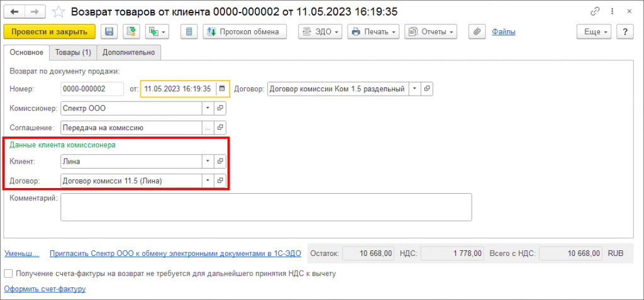Open the Соглашение record

[220, 128]
